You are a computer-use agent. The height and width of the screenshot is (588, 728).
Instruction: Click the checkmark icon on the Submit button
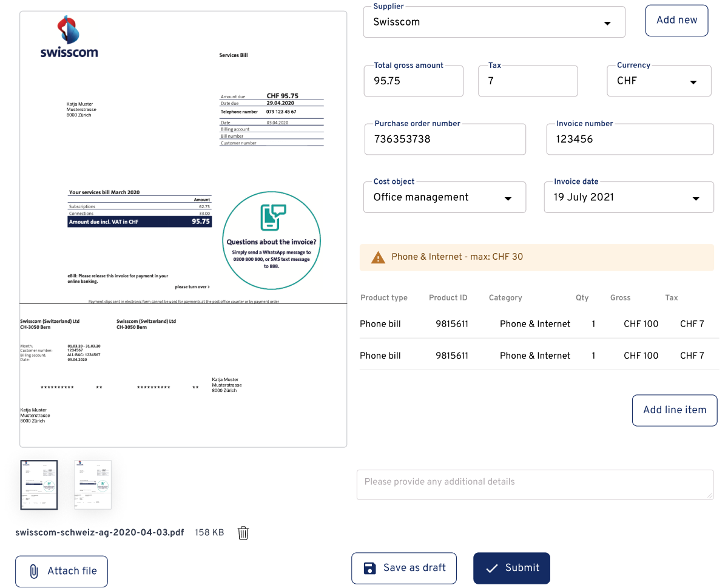coord(492,568)
